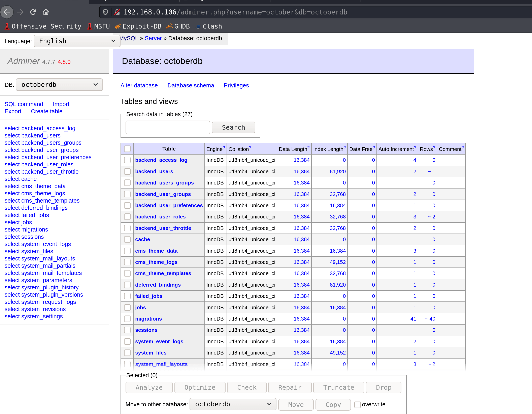
Task: Click the Server breadcrumb link
Action: [153, 38]
